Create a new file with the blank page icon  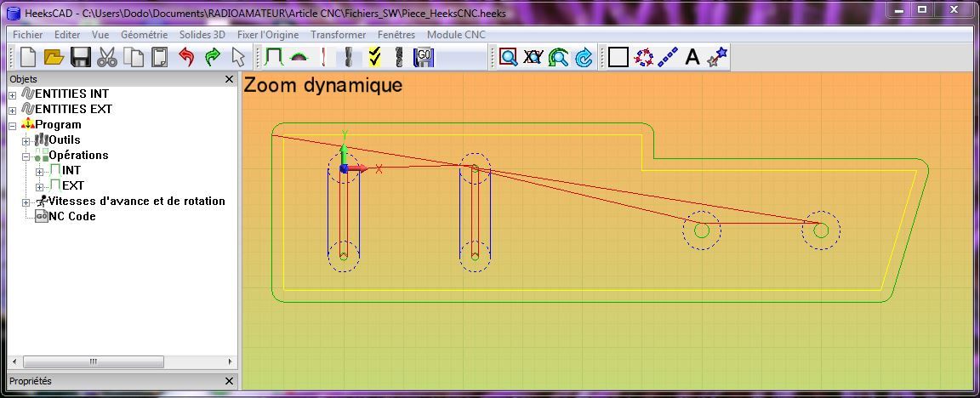coord(28,58)
